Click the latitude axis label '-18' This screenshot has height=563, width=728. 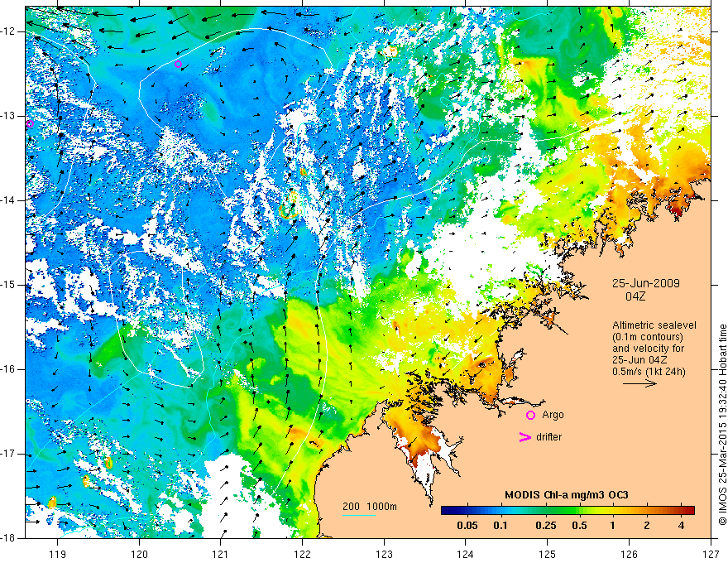pos(8,538)
